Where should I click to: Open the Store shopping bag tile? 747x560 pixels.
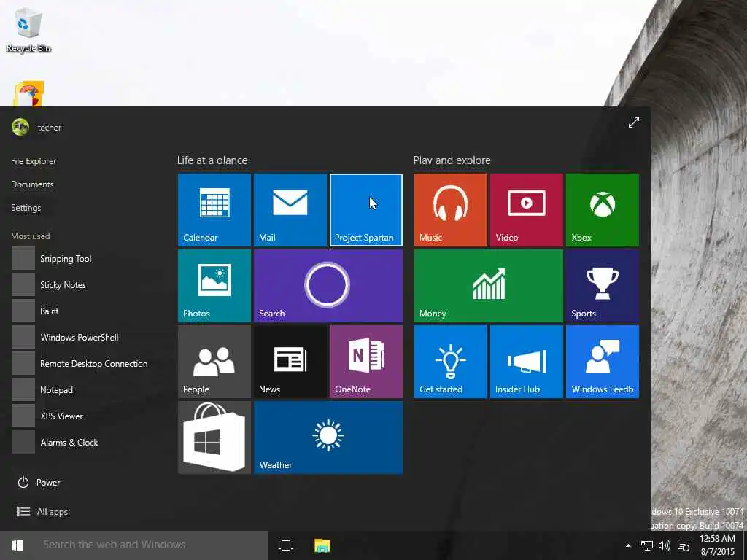pos(214,437)
